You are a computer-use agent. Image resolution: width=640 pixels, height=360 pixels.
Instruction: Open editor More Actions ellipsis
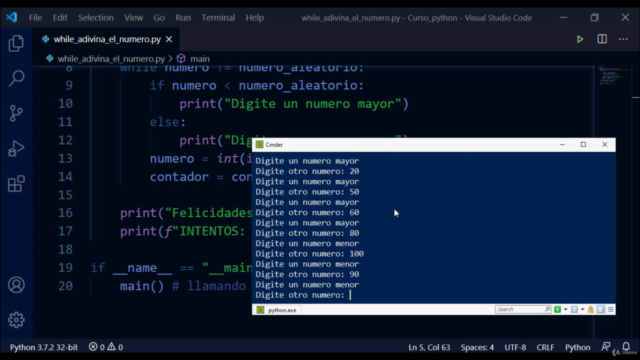623,39
